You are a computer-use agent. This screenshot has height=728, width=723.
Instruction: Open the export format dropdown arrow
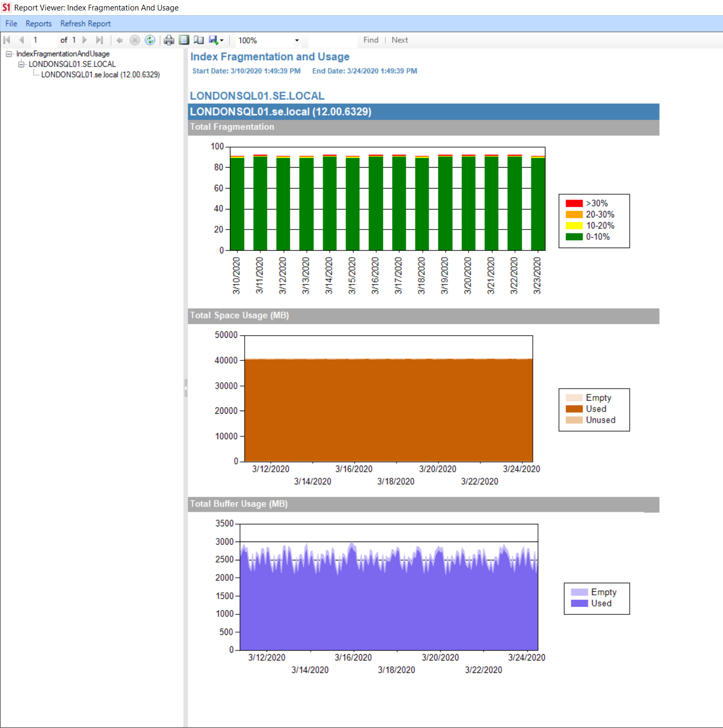click(x=224, y=40)
